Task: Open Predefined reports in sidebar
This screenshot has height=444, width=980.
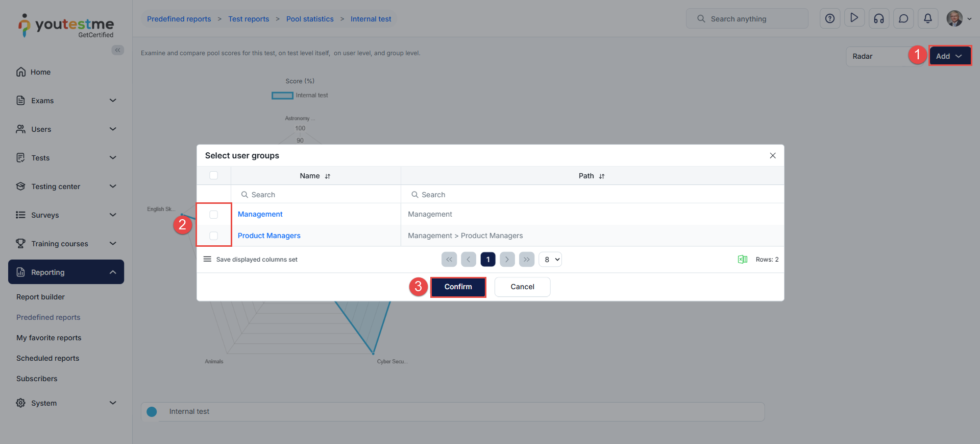Action: click(48, 317)
